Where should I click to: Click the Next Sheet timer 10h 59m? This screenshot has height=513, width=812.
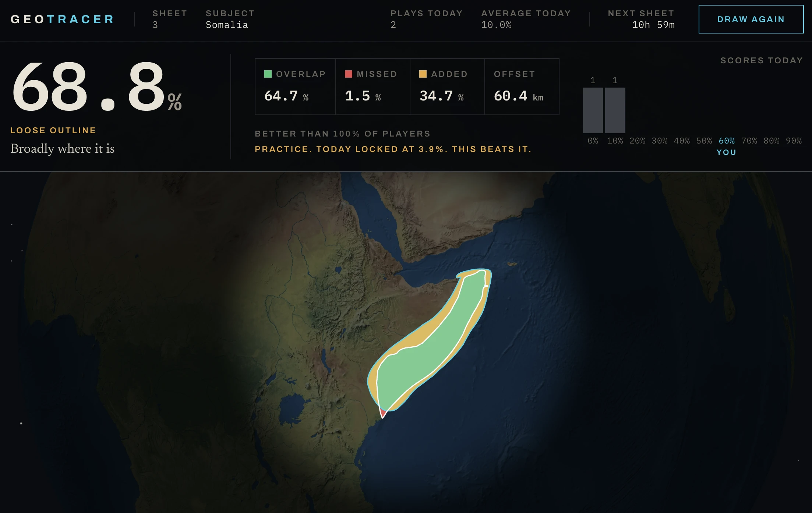coord(653,25)
